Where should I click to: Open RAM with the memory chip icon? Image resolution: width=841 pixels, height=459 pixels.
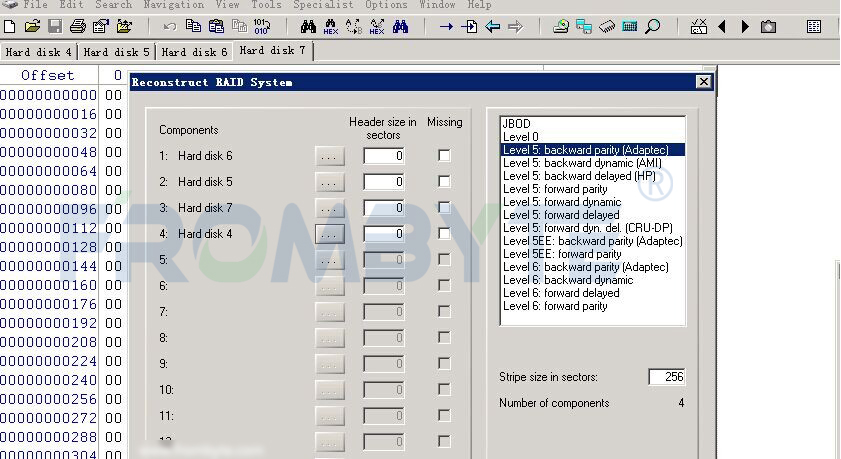pyautogui.click(x=607, y=26)
